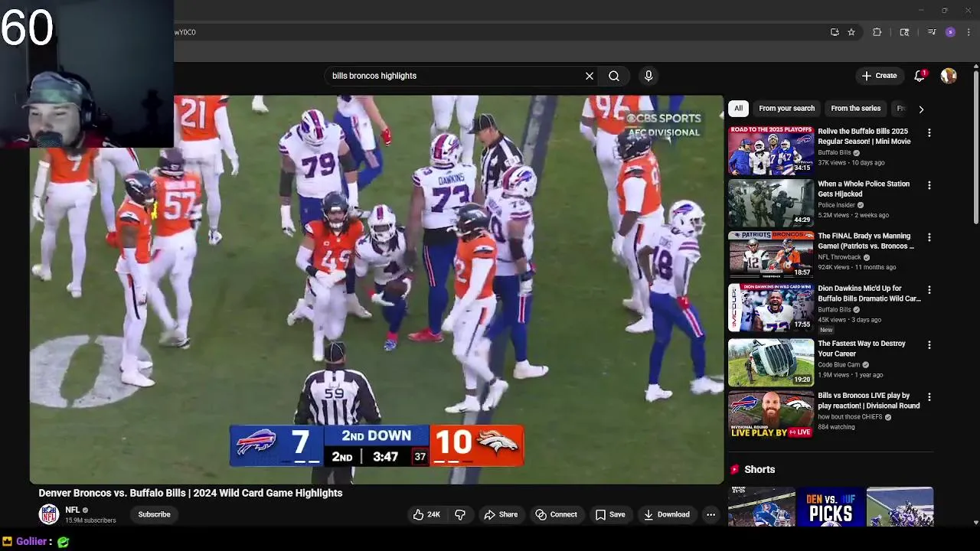The image size is (980, 551).
Task: Open options menu for FINAL Brady vs Manning video
Action: pos(929,237)
